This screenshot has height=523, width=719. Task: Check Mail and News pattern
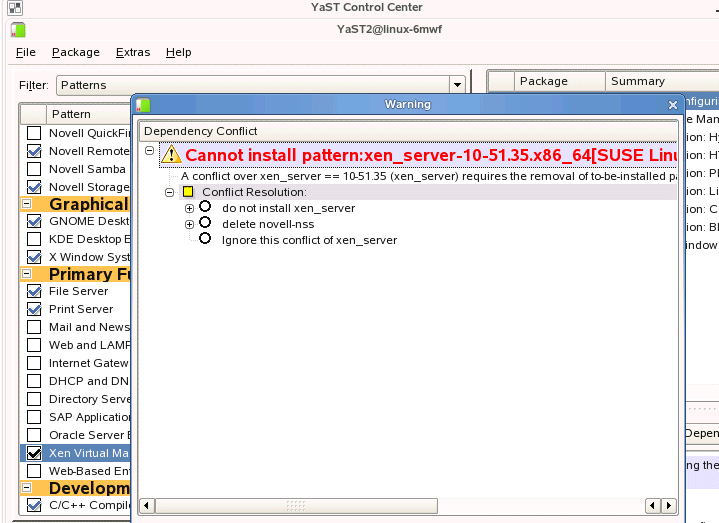pyautogui.click(x=34, y=327)
